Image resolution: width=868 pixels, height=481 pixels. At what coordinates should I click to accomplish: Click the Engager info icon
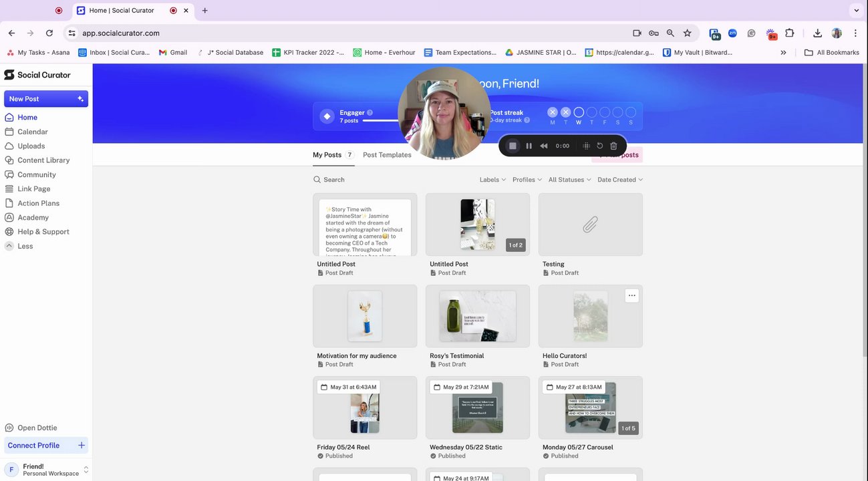point(370,113)
